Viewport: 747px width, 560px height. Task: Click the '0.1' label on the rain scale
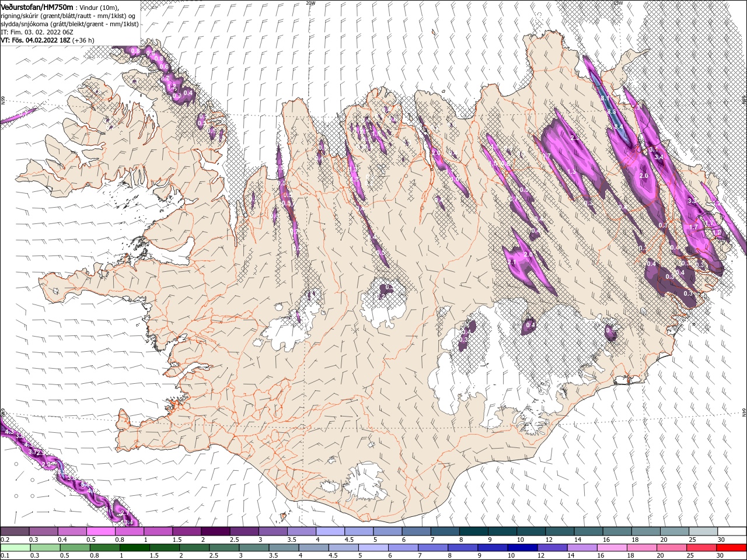tap(5, 556)
